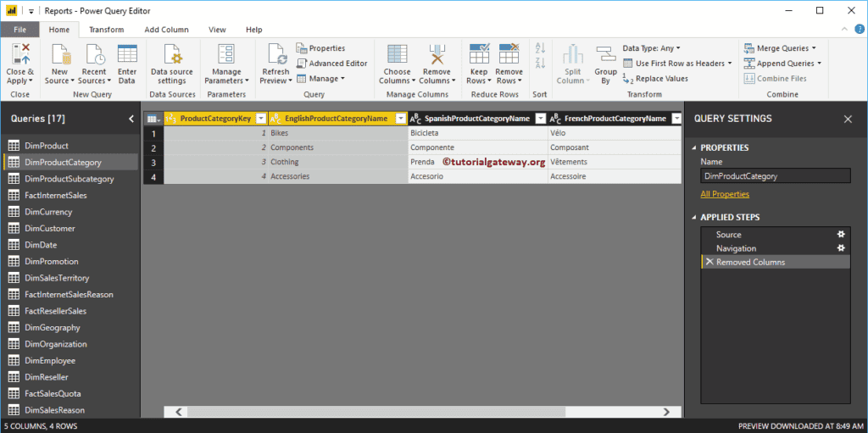This screenshot has height=433, width=868.
Task: Close the Query Settings pane
Action: pyautogui.click(x=848, y=119)
